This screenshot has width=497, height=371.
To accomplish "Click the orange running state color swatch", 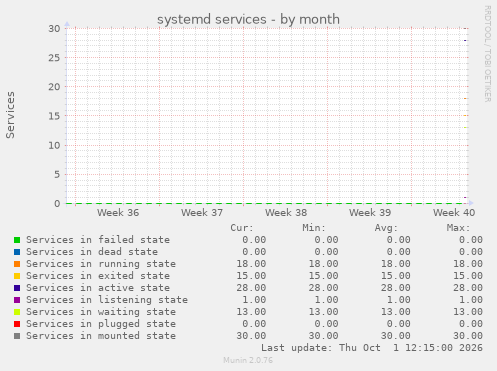I will click(x=17, y=264).
